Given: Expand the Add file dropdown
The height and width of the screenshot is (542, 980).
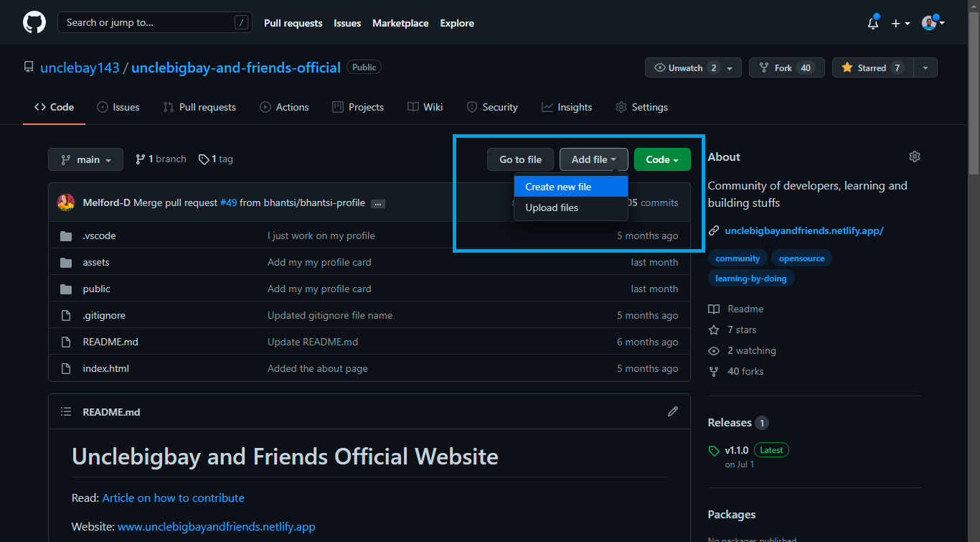Looking at the screenshot, I should pos(594,159).
